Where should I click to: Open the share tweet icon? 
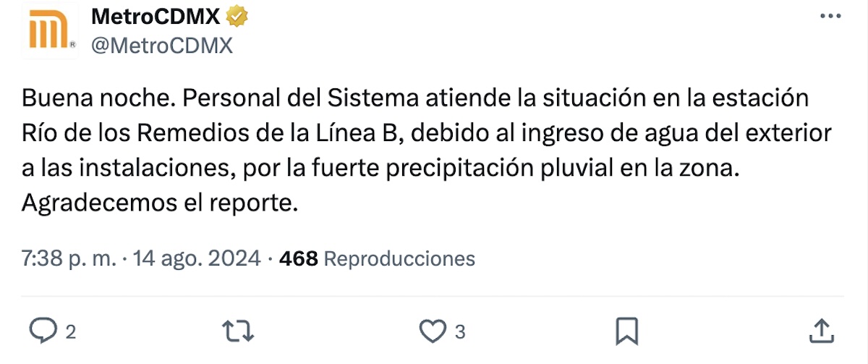coord(820,331)
